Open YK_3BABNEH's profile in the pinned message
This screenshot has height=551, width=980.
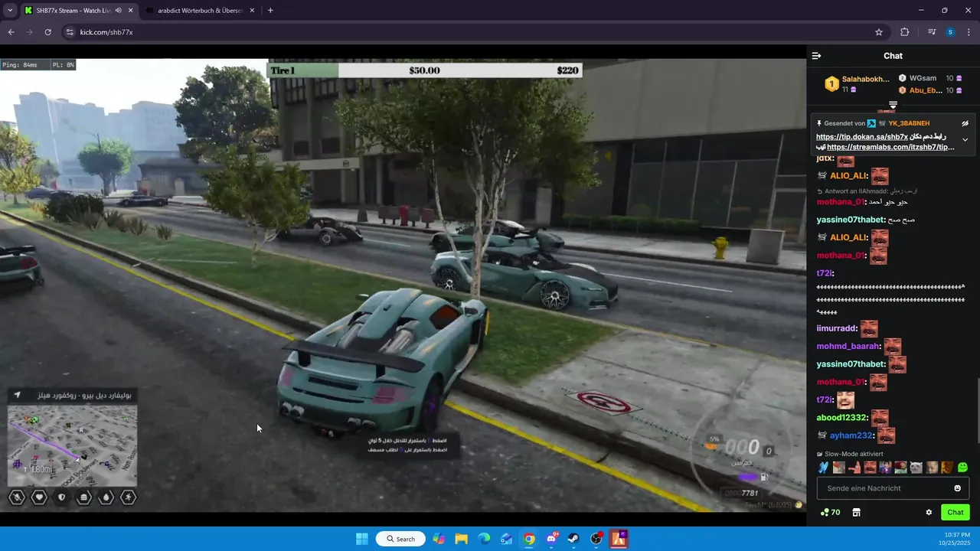909,123
